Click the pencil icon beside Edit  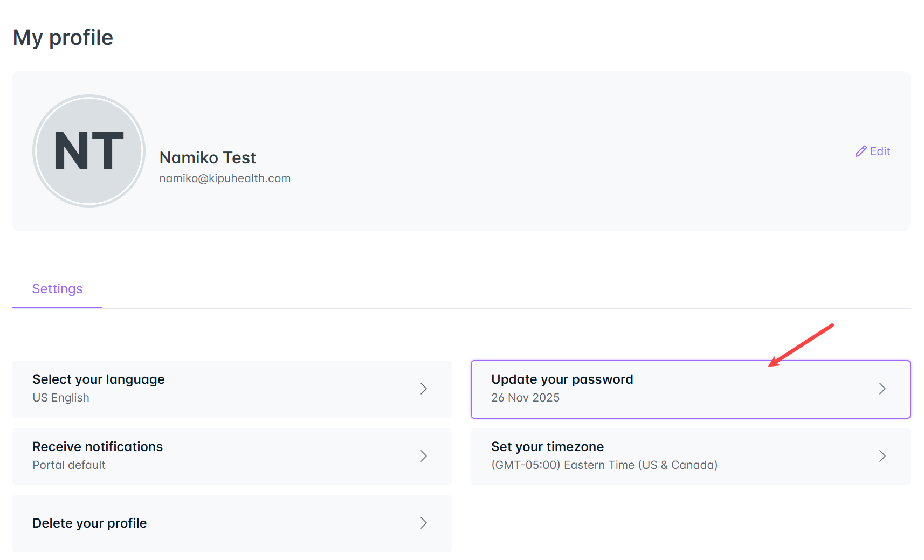click(x=861, y=151)
